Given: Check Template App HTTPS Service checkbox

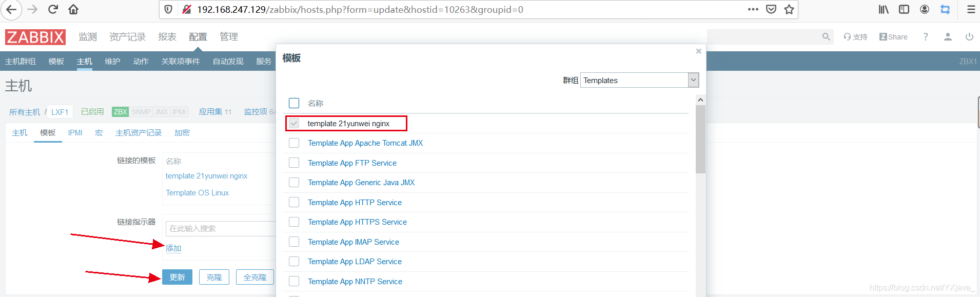Looking at the screenshot, I should point(294,222).
